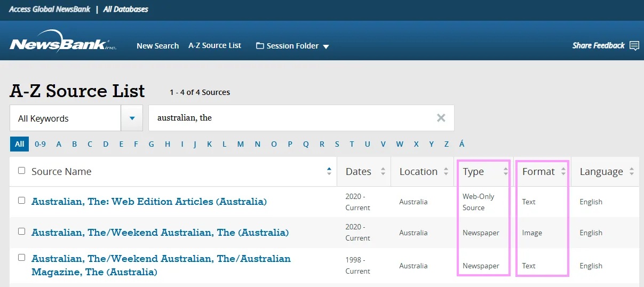Image resolution: width=644 pixels, height=287 pixels.
Task: Click the Share Feedback speech bubble icon
Action: tap(634, 46)
